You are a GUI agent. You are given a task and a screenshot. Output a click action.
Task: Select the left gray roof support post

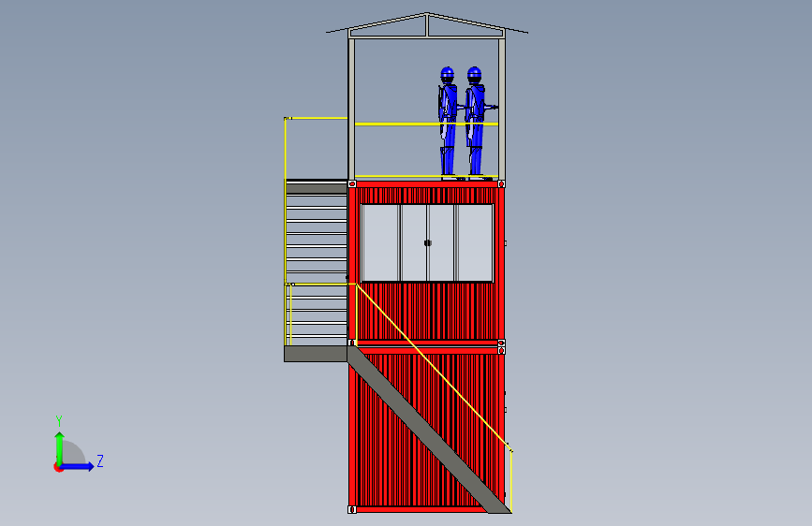(351, 110)
